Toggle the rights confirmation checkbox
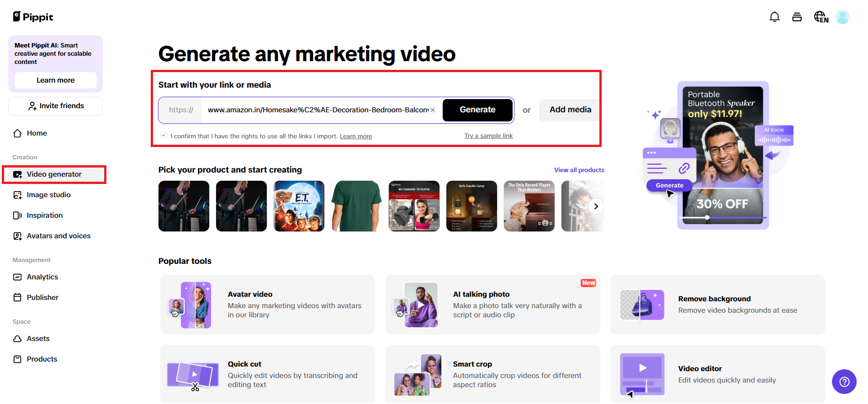 pos(164,136)
